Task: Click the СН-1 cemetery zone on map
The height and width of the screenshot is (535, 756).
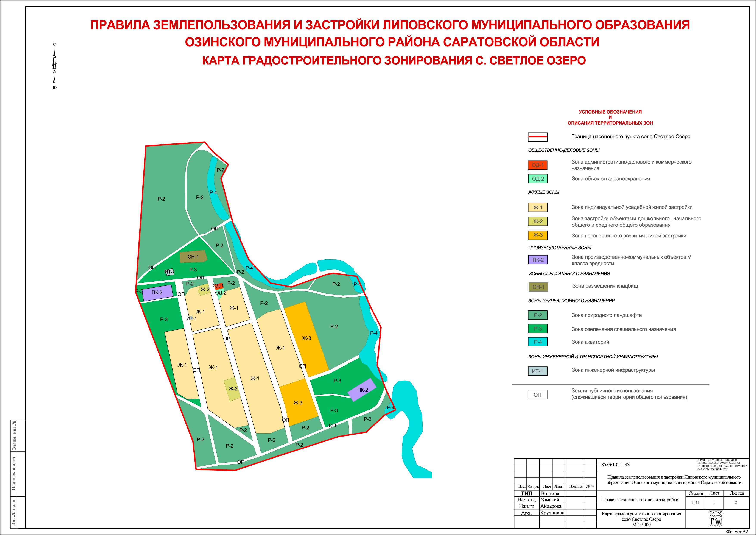Action: click(193, 257)
